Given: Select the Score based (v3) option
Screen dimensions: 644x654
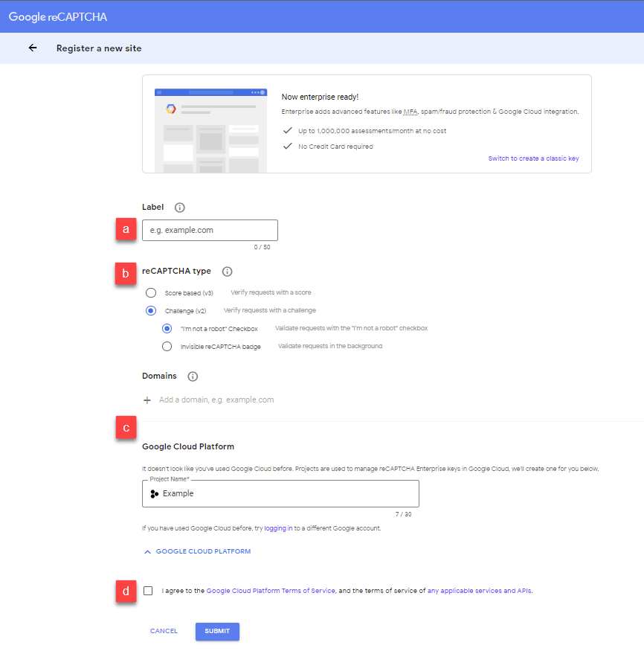Looking at the screenshot, I should pyautogui.click(x=151, y=292).
